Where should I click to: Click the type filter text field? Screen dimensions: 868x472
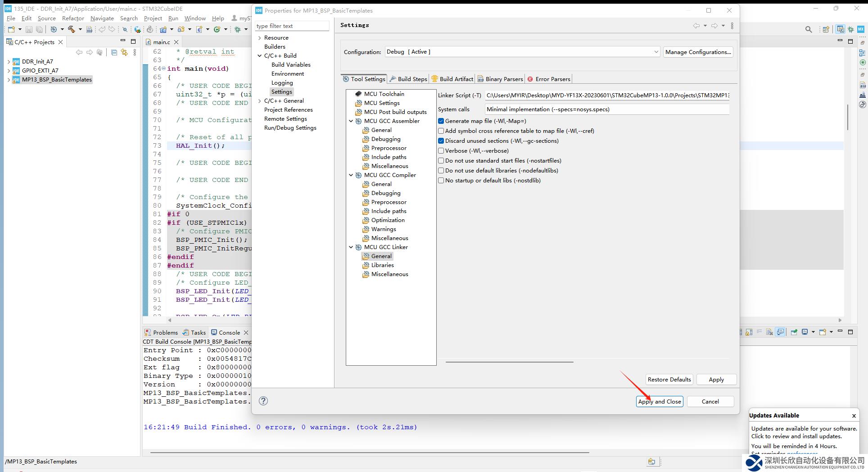[292, 26]
